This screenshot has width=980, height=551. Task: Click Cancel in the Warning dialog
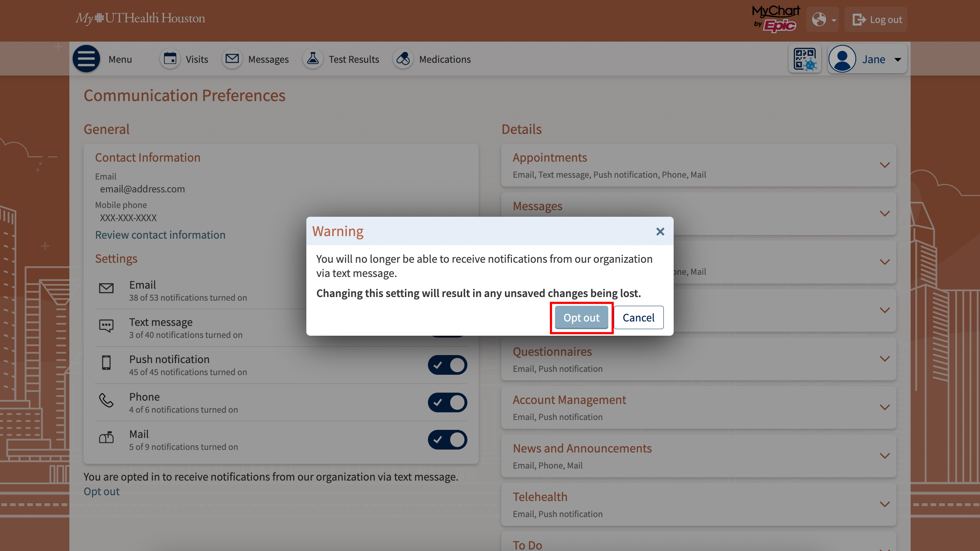(638, 317)
